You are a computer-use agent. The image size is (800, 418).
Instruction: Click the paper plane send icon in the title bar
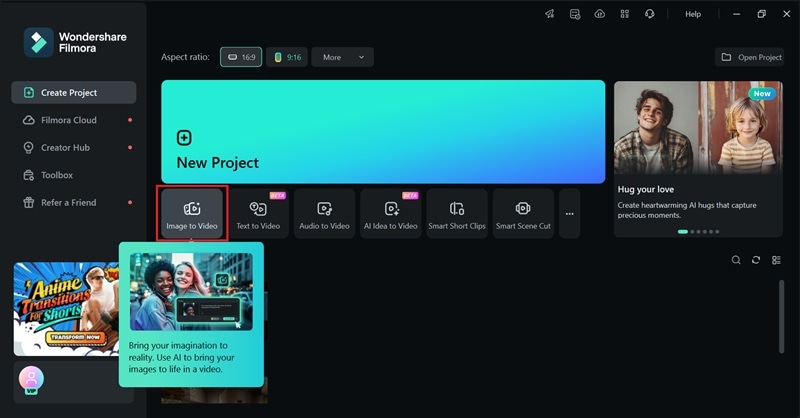click(549, 14)
